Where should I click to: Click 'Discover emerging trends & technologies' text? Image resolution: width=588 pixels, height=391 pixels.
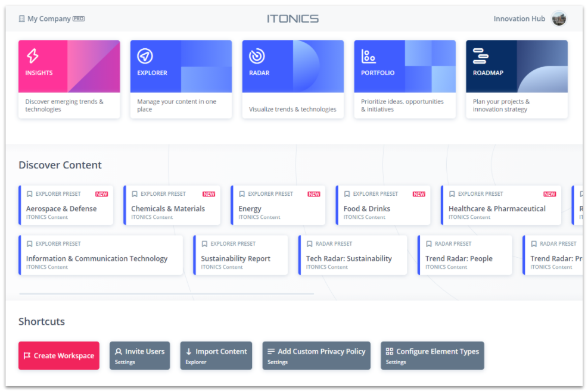point(64,105)
